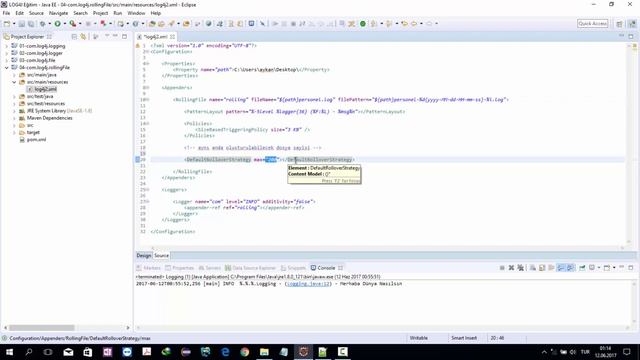Open the Data Source Explorer tab

pos(251,268)
